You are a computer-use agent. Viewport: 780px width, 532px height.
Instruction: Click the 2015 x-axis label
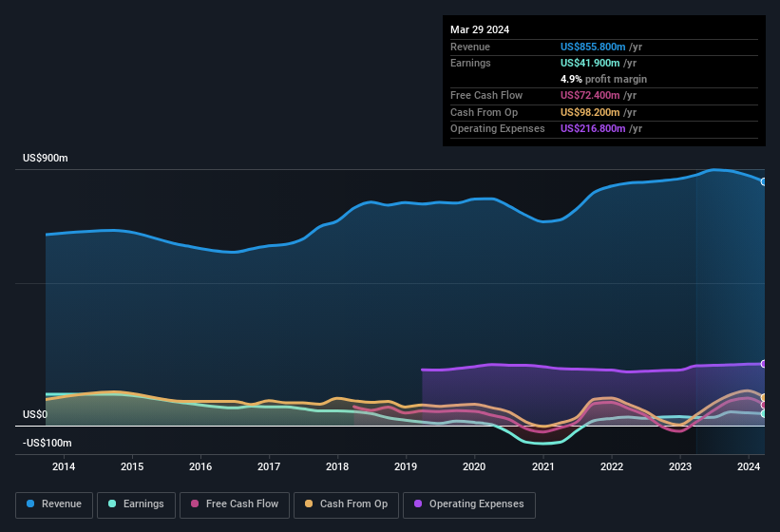(132, 466)
